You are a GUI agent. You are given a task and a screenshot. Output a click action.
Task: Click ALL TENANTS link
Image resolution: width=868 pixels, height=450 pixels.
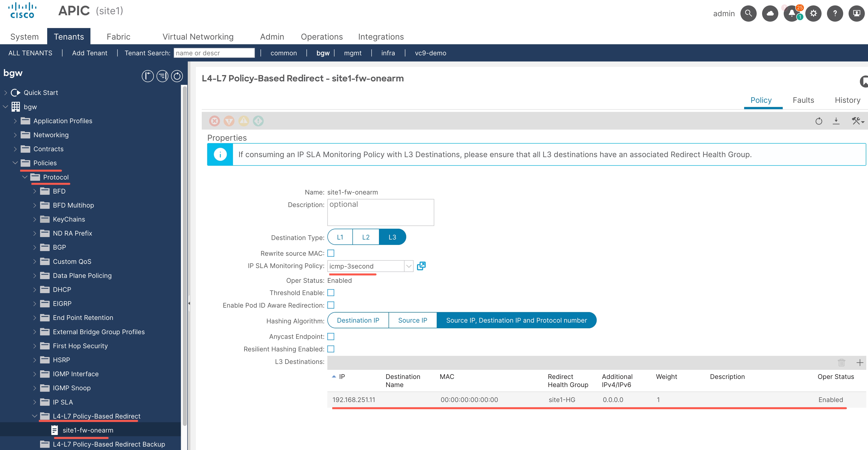30,53
